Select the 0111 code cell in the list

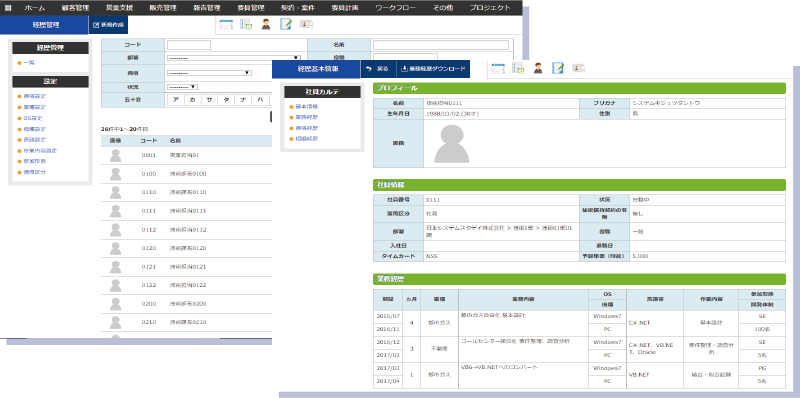point(149,211)
